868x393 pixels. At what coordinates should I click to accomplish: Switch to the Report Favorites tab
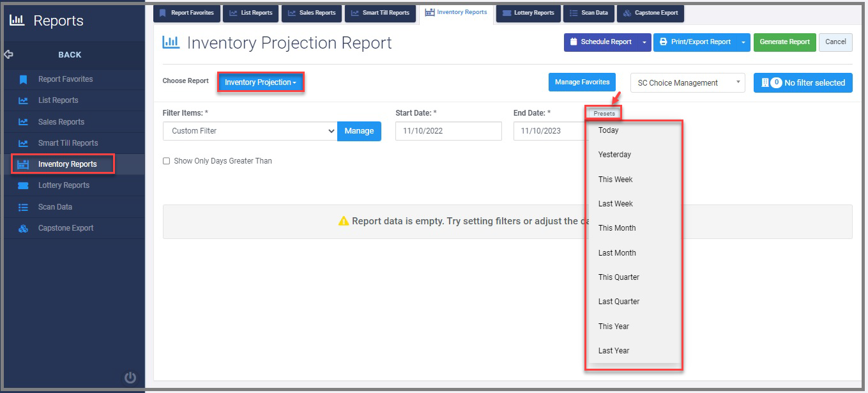[187, 13]
